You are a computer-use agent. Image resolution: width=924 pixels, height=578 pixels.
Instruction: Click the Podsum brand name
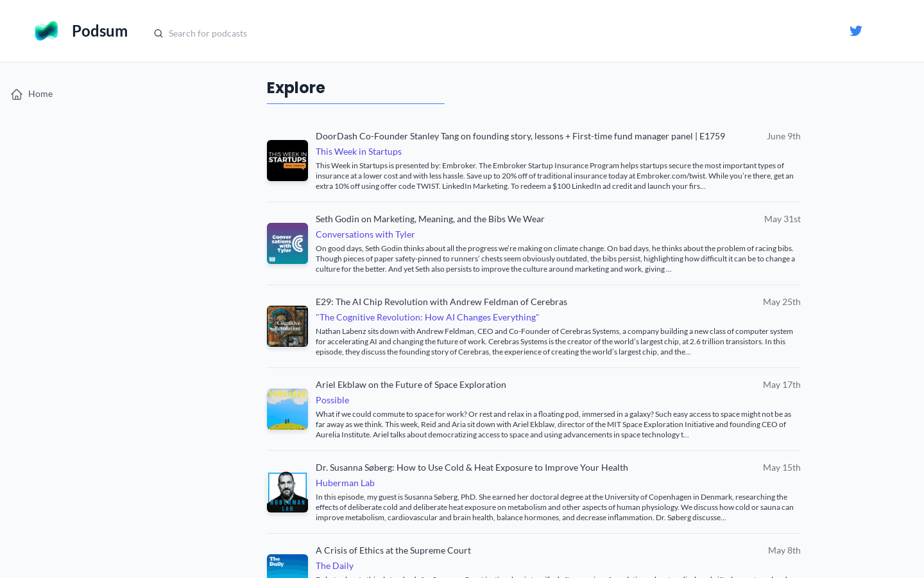pos(99,31)
